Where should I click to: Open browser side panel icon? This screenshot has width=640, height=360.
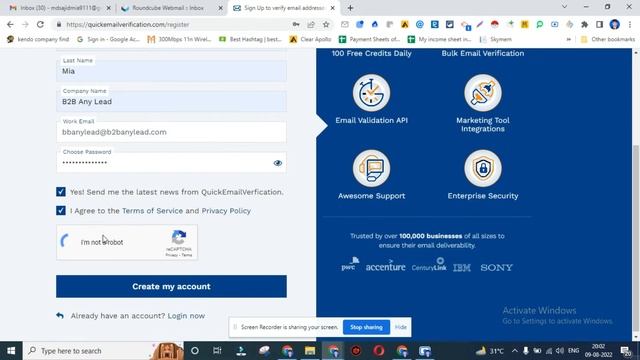(x=599, y=24)
